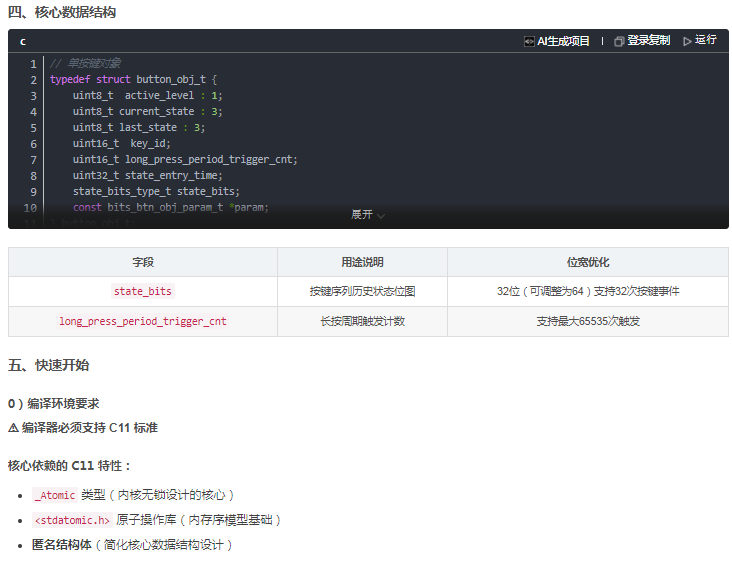The image size is (732, 569).
Task: Open AI生成项目 text link
Action: pyautogui.click(x=563, y=41)
